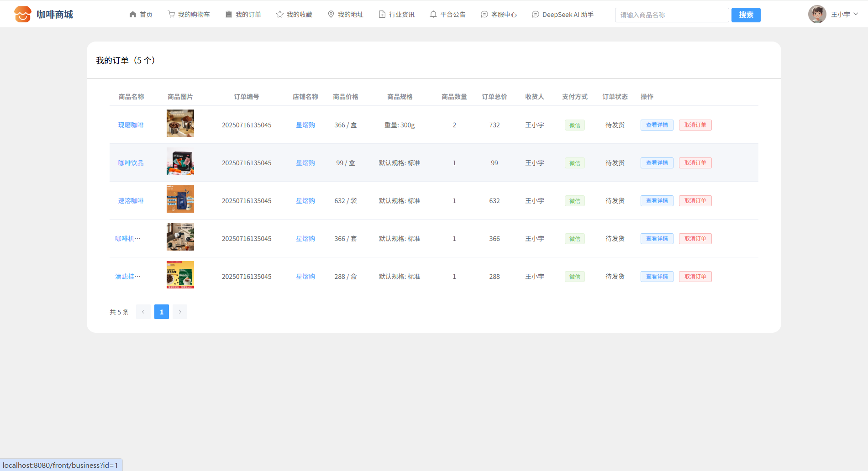
Task: Click the 星熠购 store link in last row
Action: (x=305, y=277)
